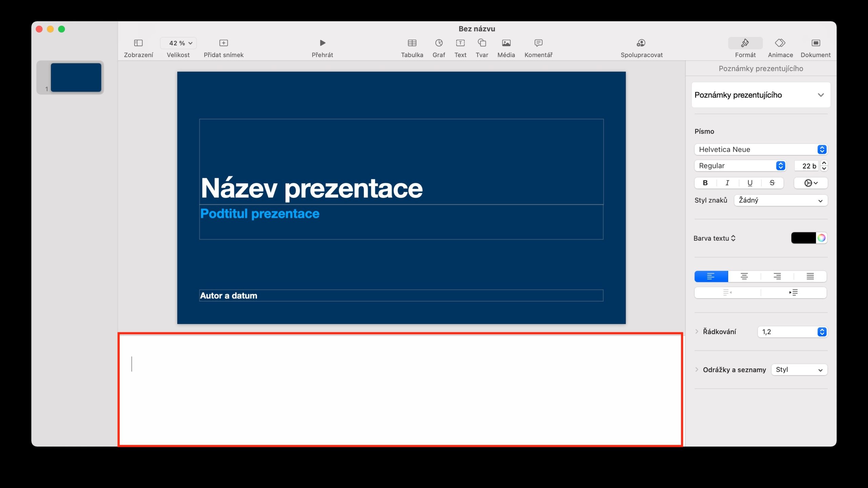Toggle the Zobrazení view sidebar options
The width and height of the screenshot is (868, 488).
tap(138, 43)
